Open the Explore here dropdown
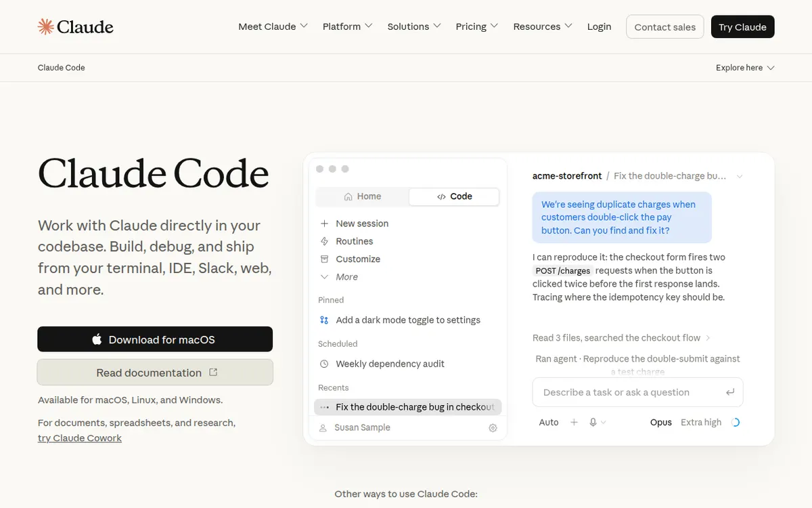This screenshot has height=508, width=812. pyautogui.click(x=745, y=68)
